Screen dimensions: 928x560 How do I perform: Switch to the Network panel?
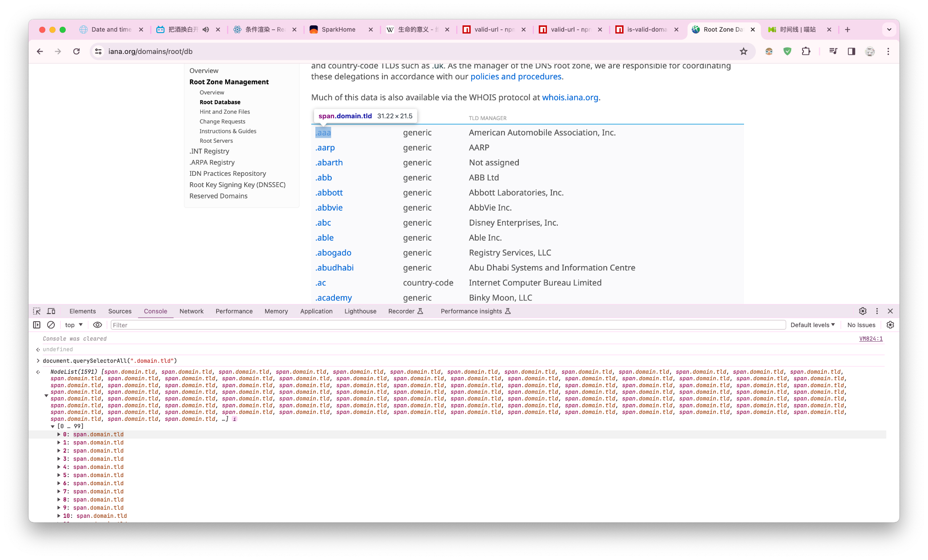tap(191, 311)
